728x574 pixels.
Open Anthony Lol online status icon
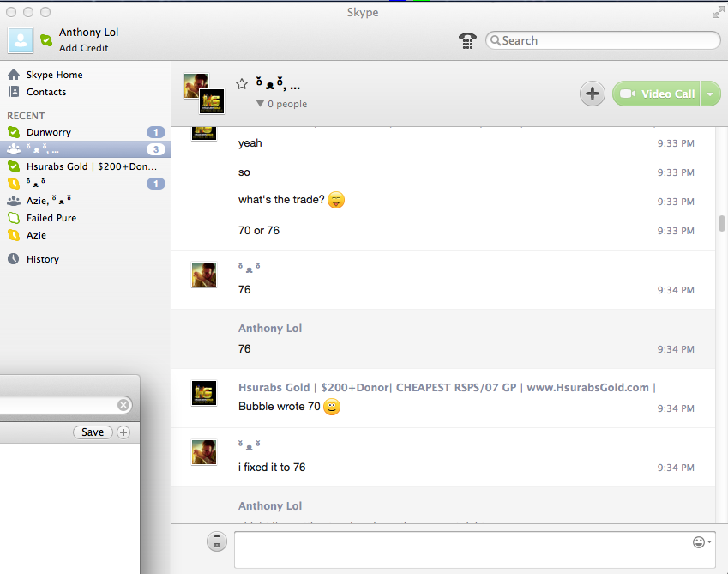click(46, 40)
